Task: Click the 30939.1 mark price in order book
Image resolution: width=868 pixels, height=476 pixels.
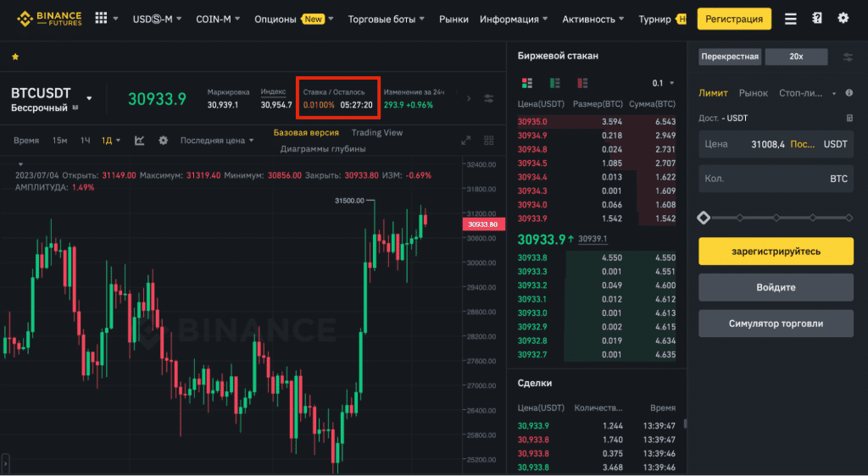Action: 593,239
